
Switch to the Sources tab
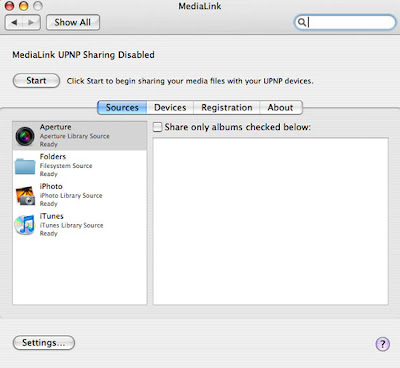122,108
